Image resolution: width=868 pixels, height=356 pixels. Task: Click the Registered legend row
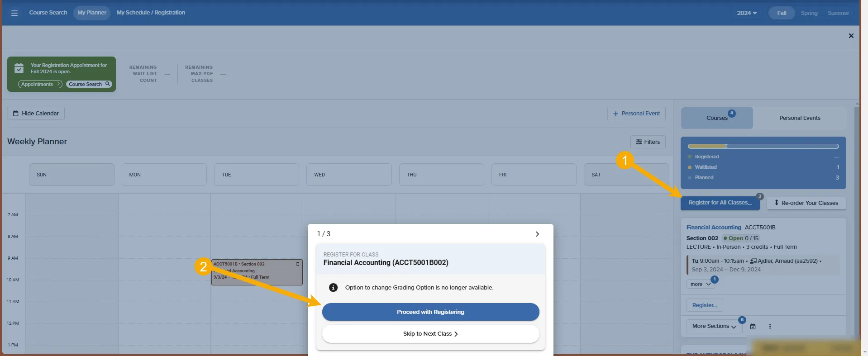coord(763,157)
